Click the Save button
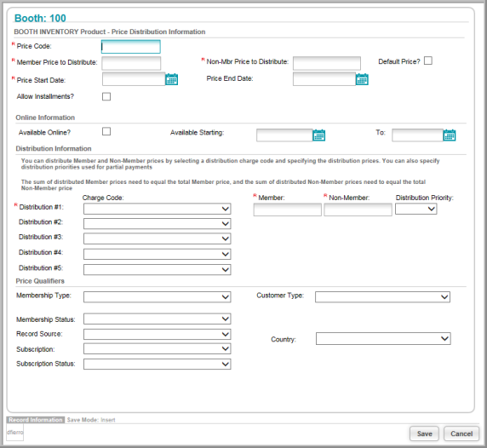 [x=424, y=434]
